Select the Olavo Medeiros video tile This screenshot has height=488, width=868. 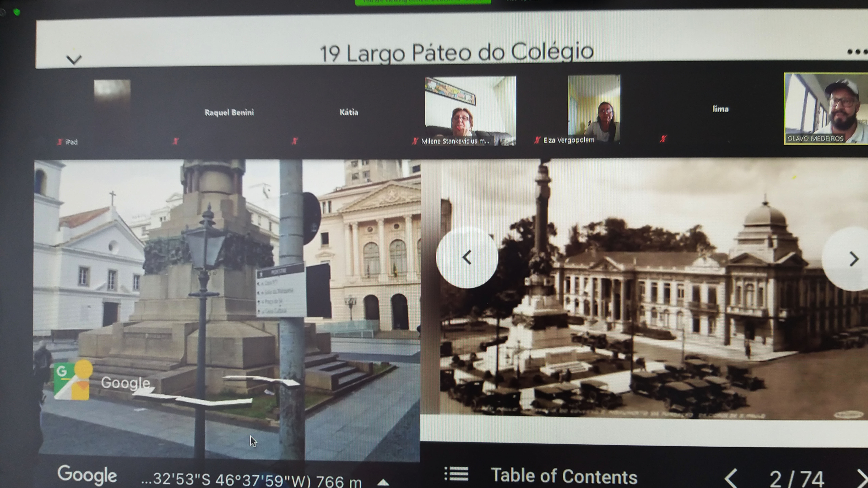click(826, 109)
